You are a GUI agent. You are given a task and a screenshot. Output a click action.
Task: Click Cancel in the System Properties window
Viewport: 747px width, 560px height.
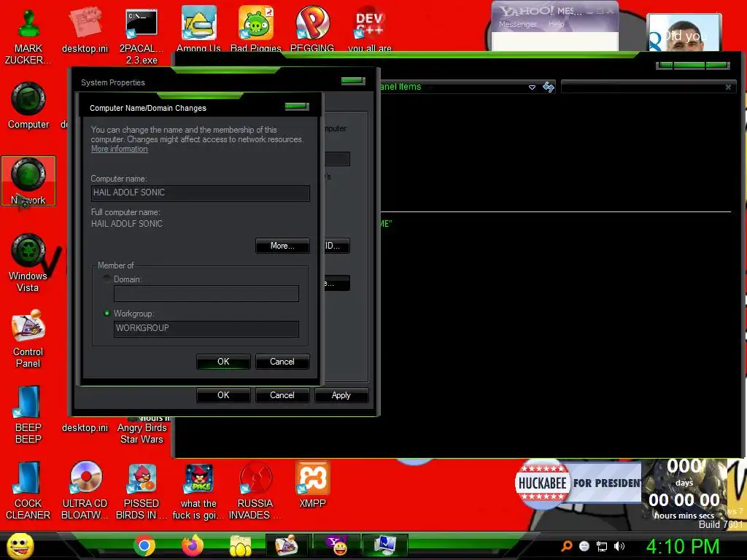(282, 395)
